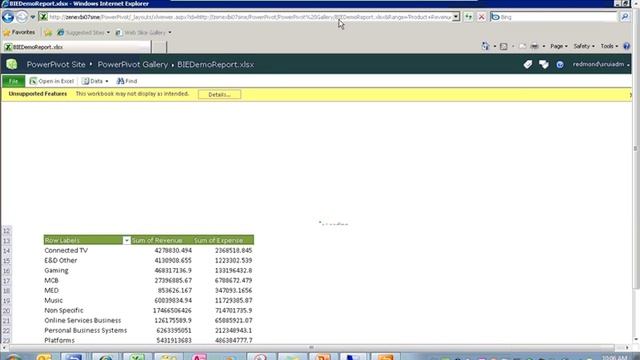The height and width of the screenshot is (360, 640).
Task: Open the Row Labels filter dropdown
Action: pyautogui.click(x=126, y=240)
